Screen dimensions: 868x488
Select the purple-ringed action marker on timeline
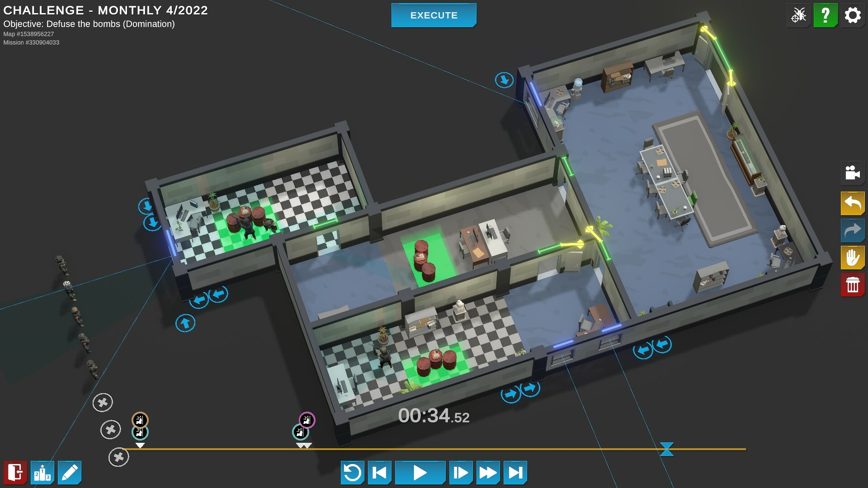307,420
